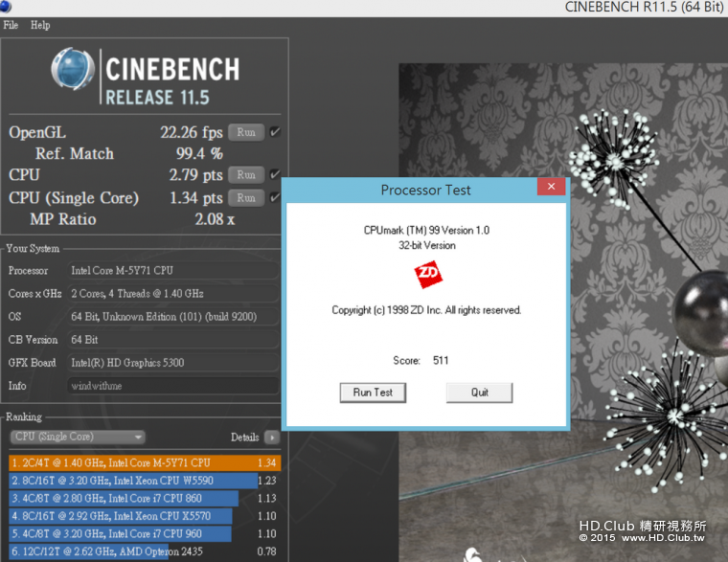Run the CPU (Single Core) test
Screen dimensions: 728x562
pos(246,198)
